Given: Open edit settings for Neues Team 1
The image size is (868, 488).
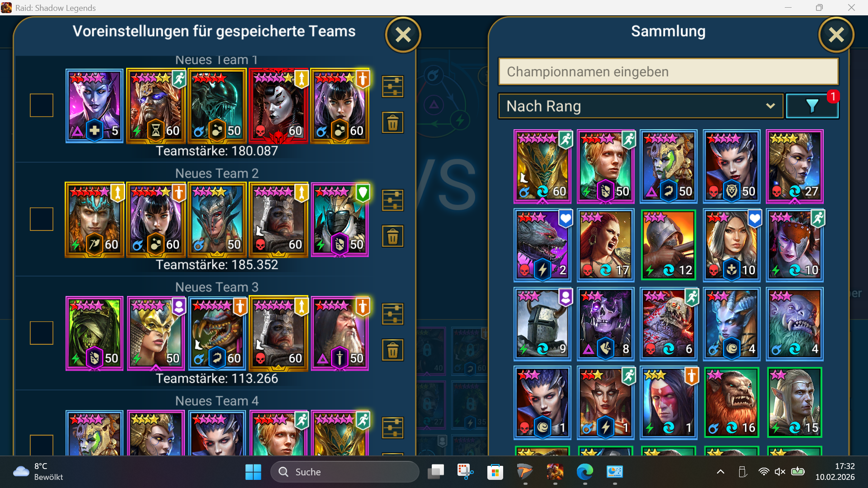Looking at the screenshot, I should [x=392, y=86].
